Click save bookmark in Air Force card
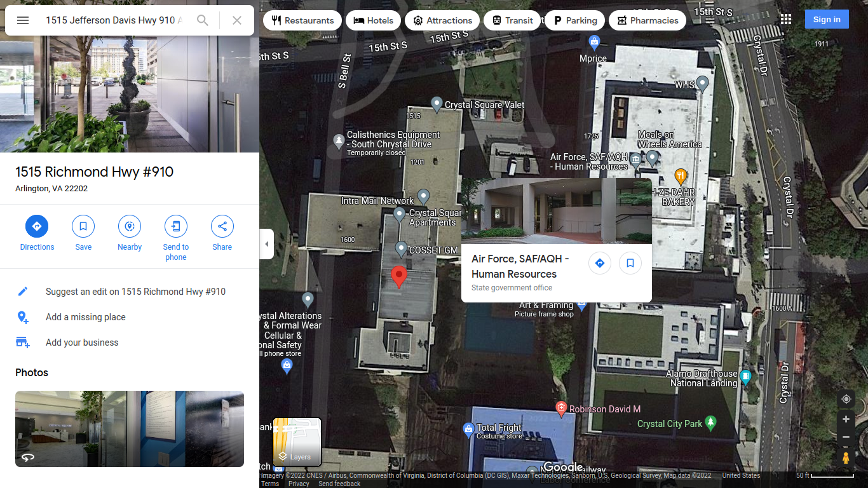868x488 pixels. 630,263
